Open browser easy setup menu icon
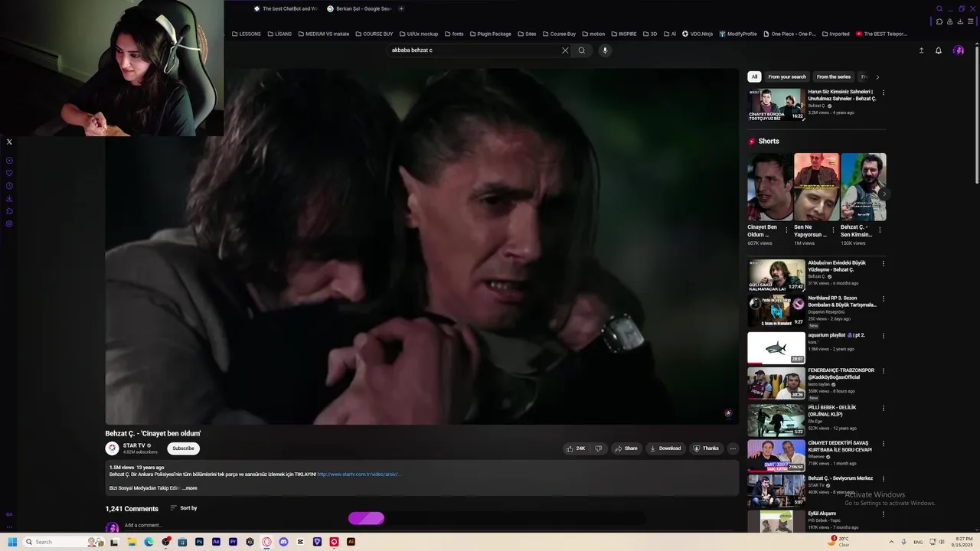 (x=970, y=21)
